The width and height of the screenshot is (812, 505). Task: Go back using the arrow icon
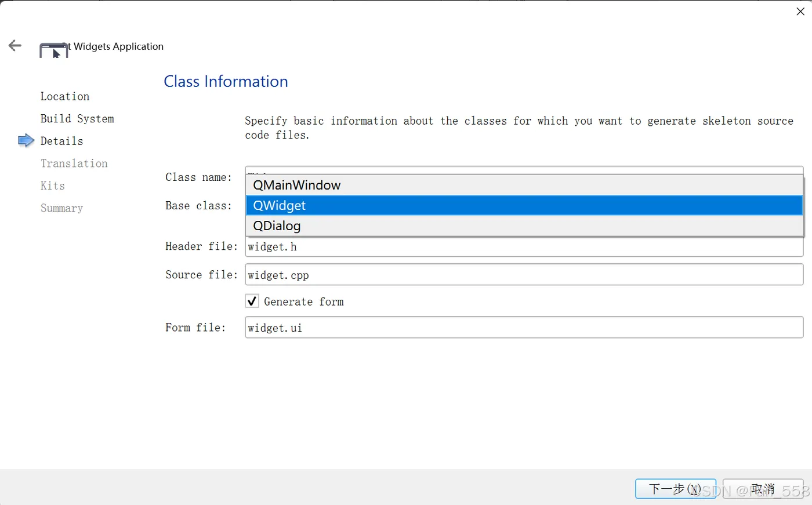15,46
